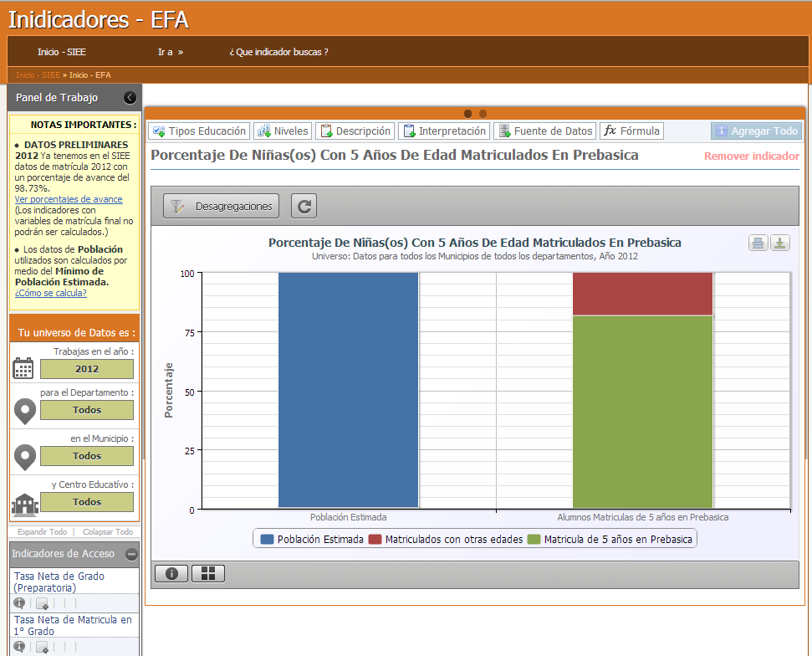Click add icon under Tasa Neta de Matricula

click(41, 647)
